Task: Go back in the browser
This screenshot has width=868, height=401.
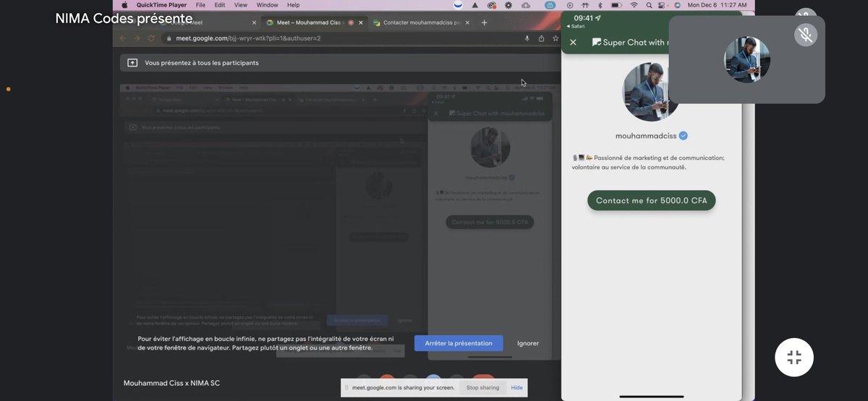Action: pos(122,38)
